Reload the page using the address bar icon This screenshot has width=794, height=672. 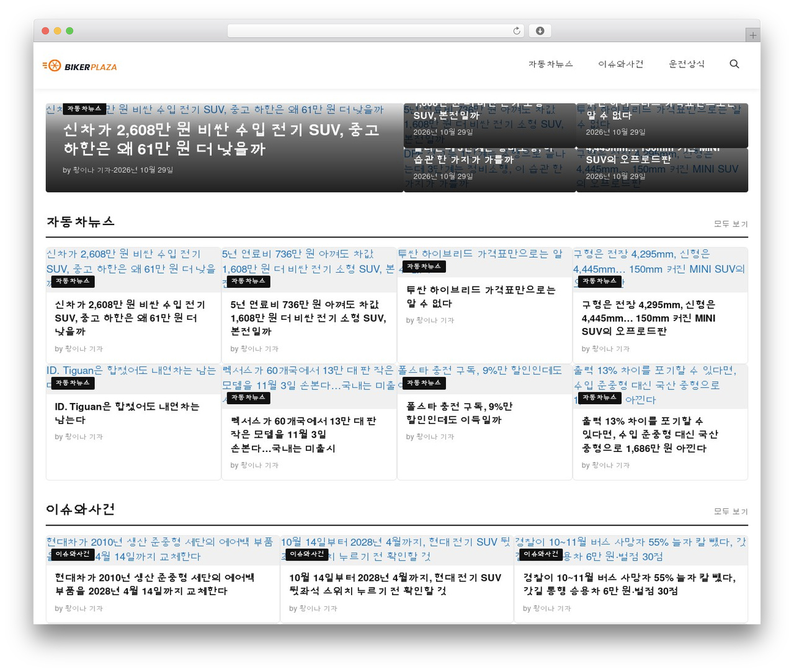pyautogui.click(x=517, y=31)
